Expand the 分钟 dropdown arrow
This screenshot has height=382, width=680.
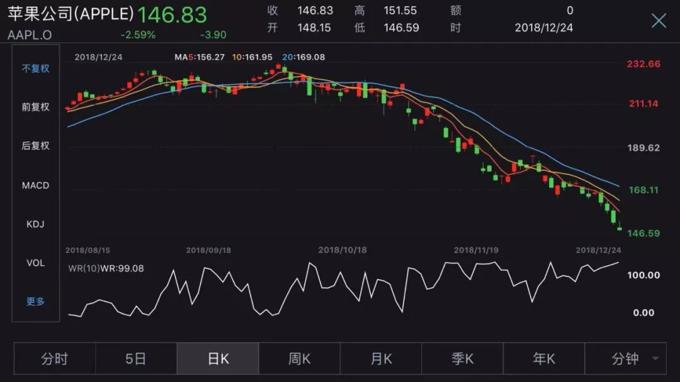pos(655,358)
